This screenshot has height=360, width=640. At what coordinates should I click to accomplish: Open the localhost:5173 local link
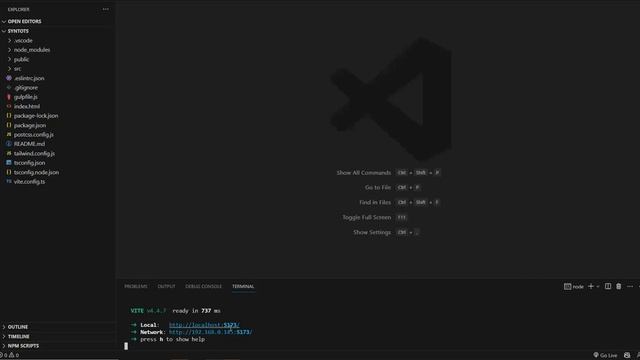click(204, 325)
